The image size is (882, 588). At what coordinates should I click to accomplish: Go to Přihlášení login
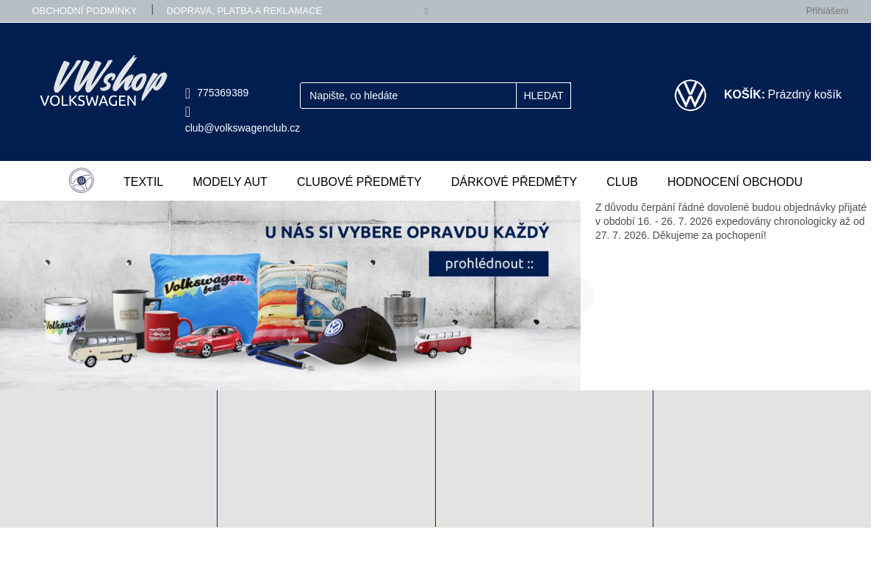[827, 11]
